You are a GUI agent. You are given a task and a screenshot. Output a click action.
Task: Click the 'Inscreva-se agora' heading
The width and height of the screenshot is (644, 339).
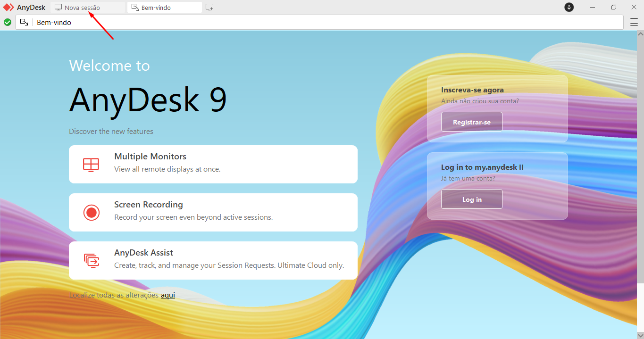(472, 90)
